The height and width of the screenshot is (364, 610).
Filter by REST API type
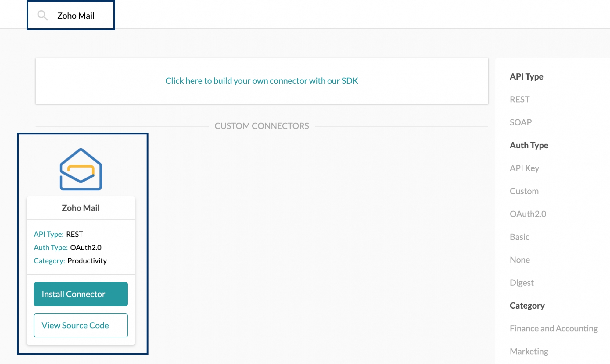pos(519,99)
